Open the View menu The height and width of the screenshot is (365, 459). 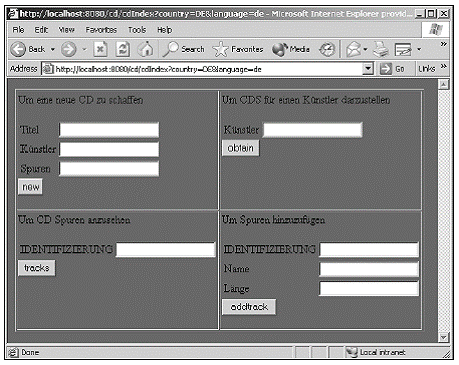66,30
